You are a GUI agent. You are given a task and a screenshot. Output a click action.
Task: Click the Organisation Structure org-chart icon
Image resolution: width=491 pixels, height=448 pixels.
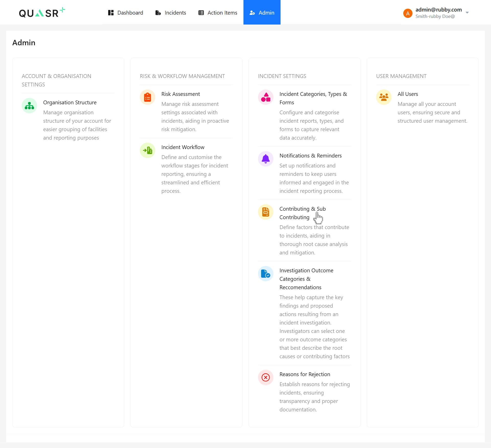pyautogui.click(x=29, y=105)
